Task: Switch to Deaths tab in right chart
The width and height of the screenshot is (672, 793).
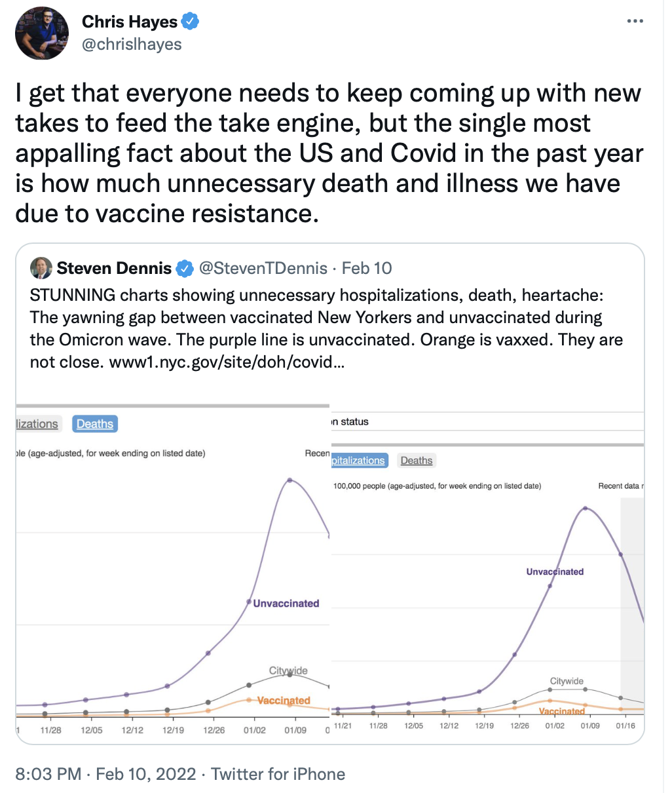Action: [x=417, y=461]
